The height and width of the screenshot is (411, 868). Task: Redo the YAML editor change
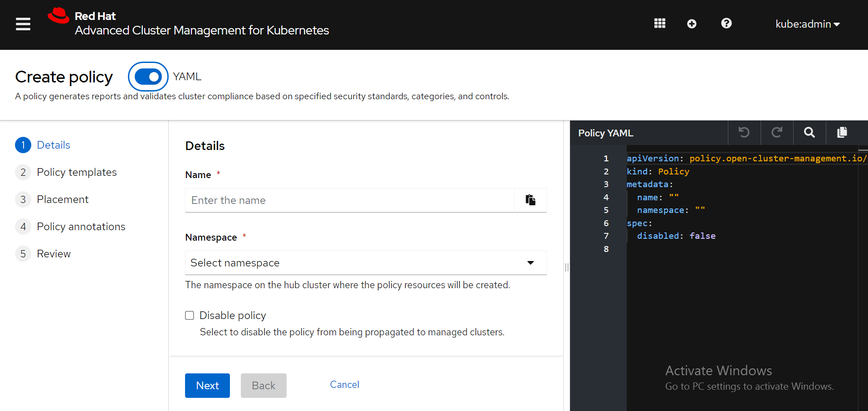tap(777, 132)
